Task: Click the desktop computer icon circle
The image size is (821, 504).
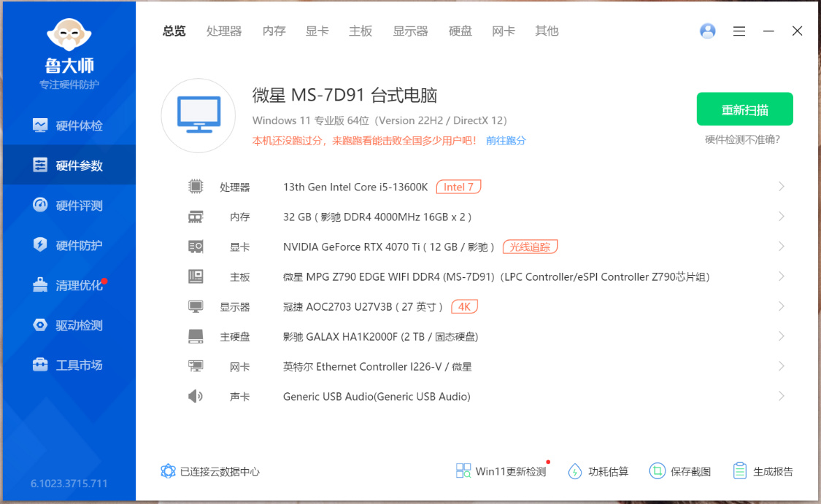Action: (198, 116)
